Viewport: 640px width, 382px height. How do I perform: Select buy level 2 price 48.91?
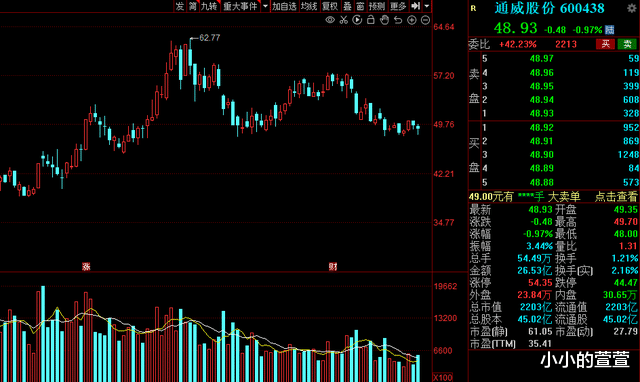point(541,141)
